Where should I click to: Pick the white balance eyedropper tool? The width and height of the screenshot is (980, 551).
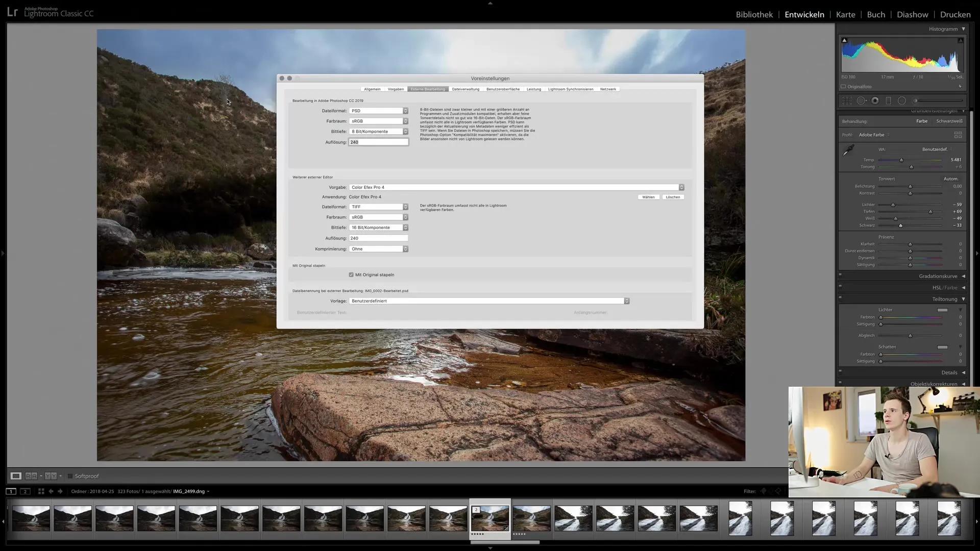click(848, 150)
